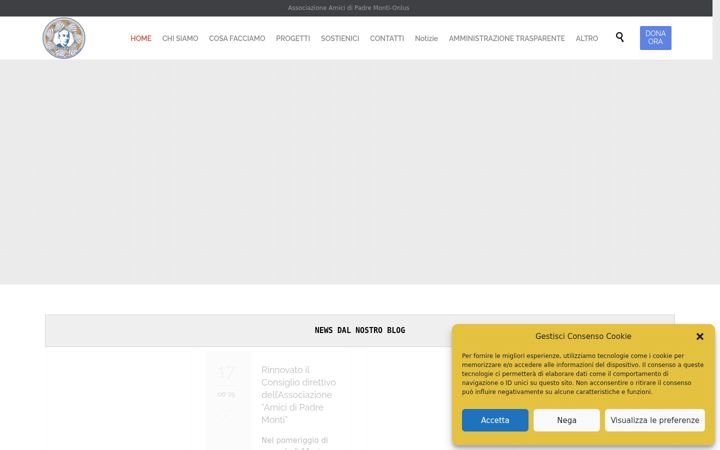Select the PROGETTI menu item
This screenshot has width=720, height=450.
point(293,39)
